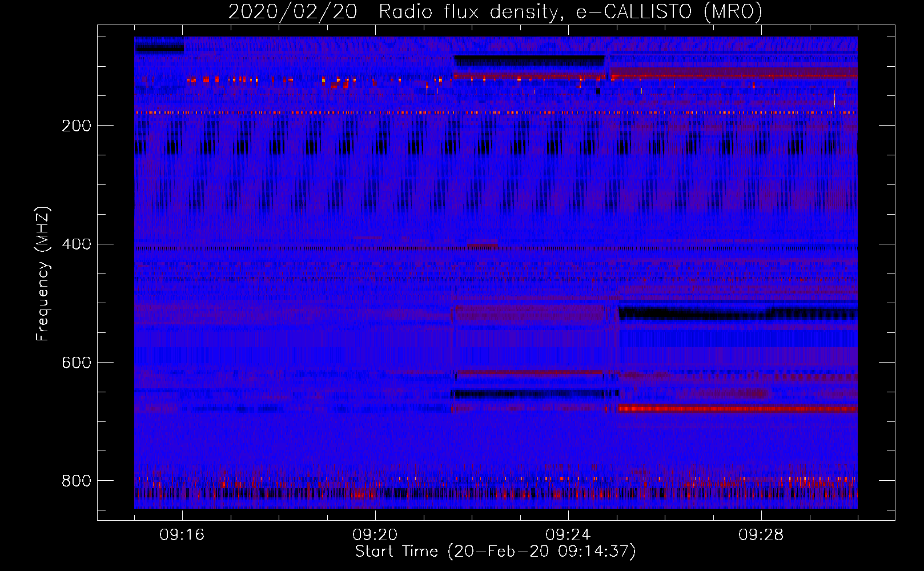Click the 09:28 time tick label
The height and width of the screenshot is (571, 924).
[761, 535]
